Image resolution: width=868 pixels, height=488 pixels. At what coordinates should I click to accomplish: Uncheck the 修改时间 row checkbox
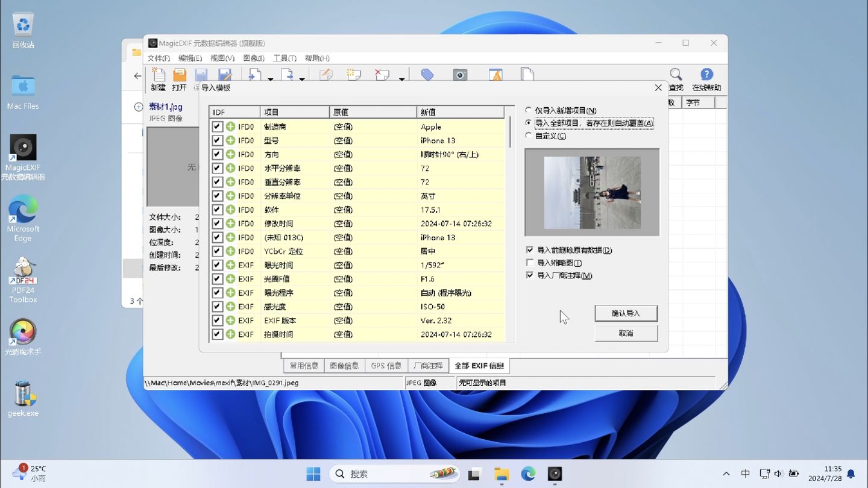click(217, 224)
